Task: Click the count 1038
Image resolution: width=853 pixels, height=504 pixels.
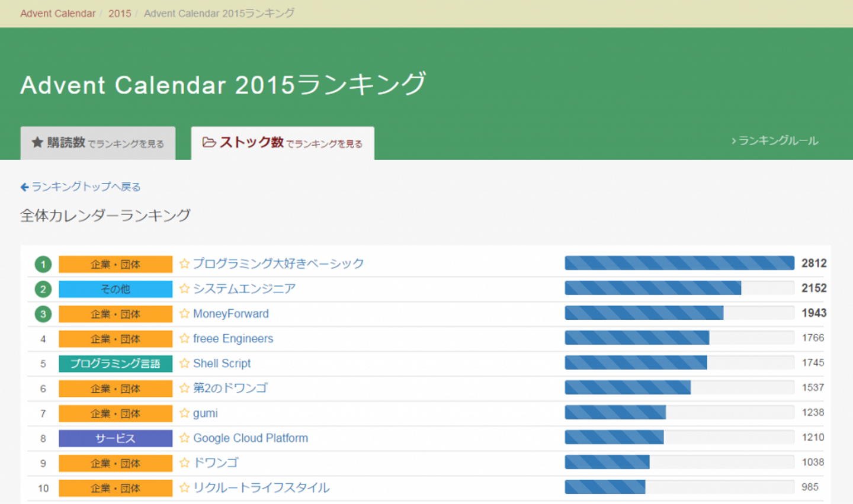Action: coord(813,462)
